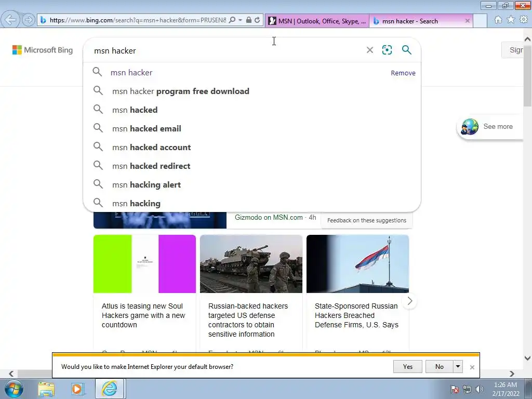This screenshot has width=532, height=399.
Task: Open the tank and soldiers news thumbnail
Action: [x=251, y=264]
